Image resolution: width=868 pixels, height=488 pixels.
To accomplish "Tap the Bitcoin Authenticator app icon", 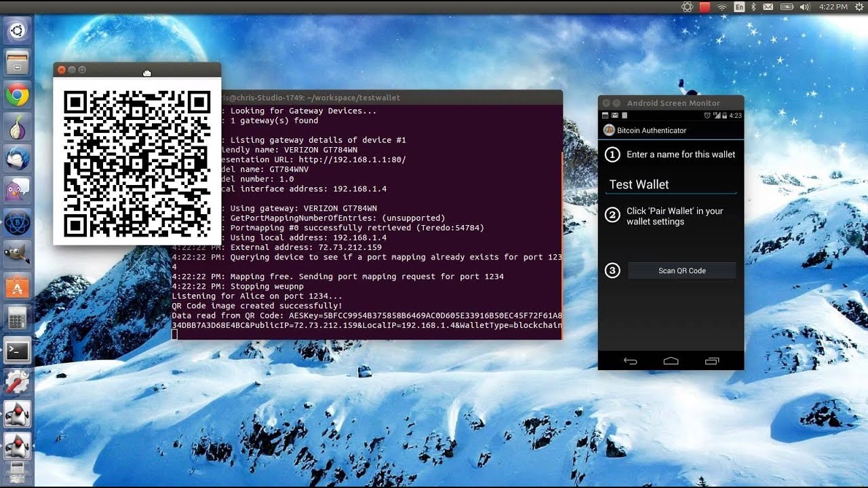I will (x=609, y=130).
